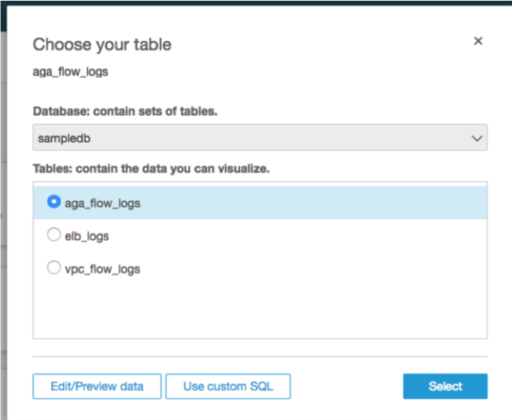The image size is (512, 420).
Task: Confirm with the blue Select button
Action: click(445, 386)
